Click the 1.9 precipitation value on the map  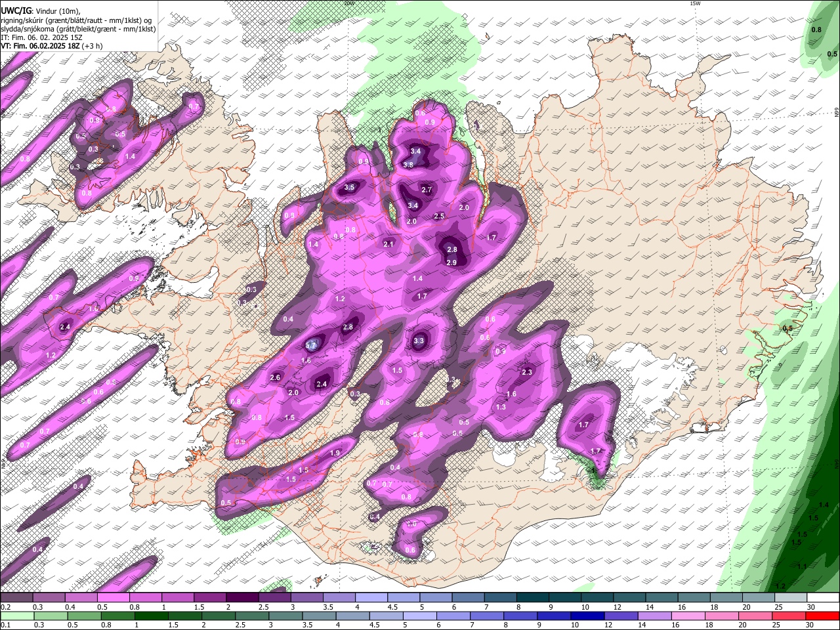coord(335,453)
